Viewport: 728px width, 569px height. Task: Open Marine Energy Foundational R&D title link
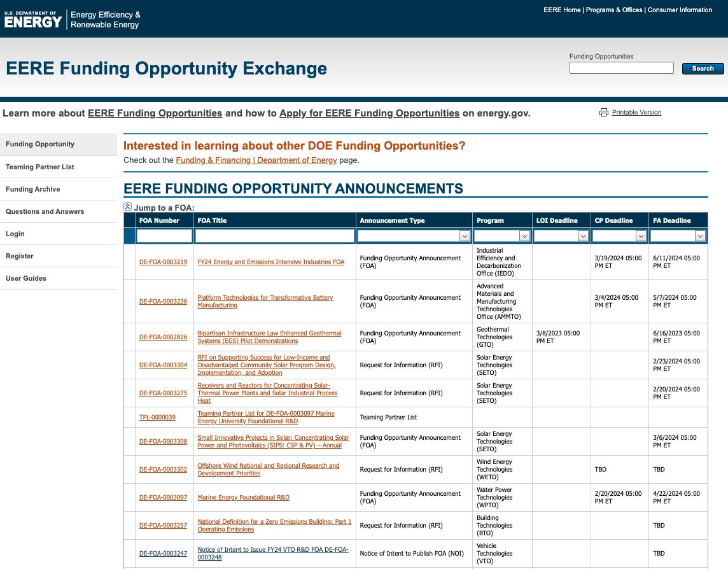coord(243,498)
